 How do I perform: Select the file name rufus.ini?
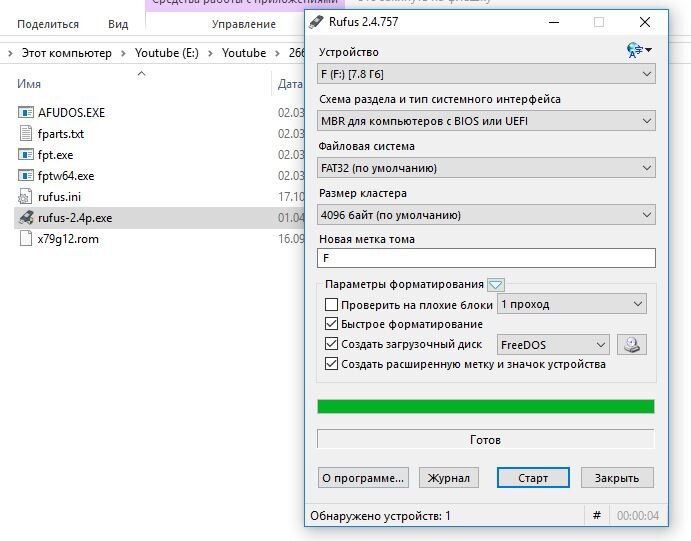pyautogui.click(x=59, y=197)
